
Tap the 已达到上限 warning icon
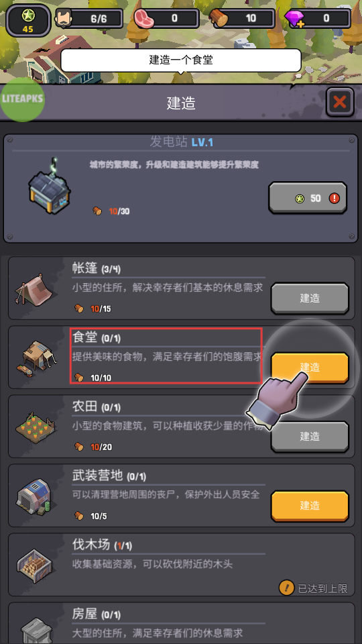[x=286, y=588]
